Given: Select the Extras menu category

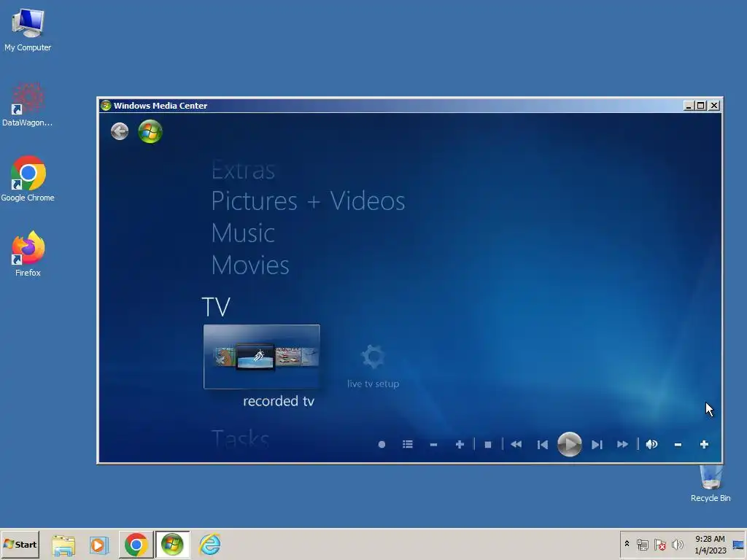Looking at the screenshot, I should pyautogui.click(x=243, y=170).
